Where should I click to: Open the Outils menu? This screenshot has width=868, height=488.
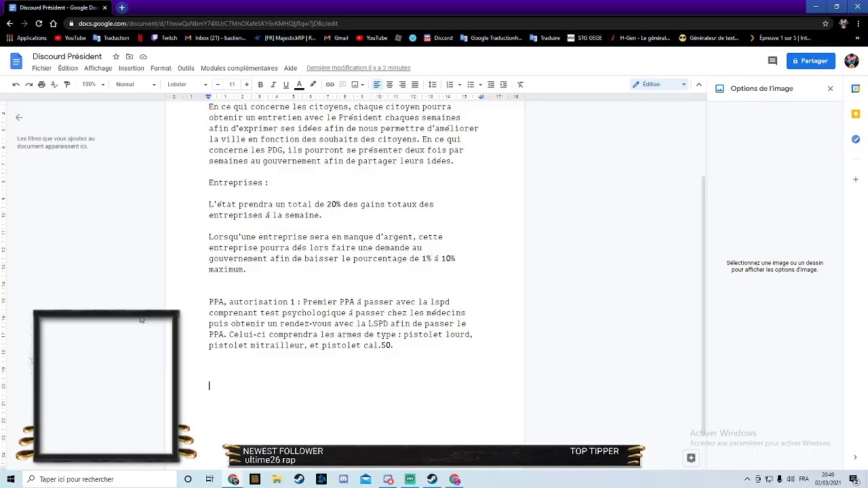[x=186, y=68]
